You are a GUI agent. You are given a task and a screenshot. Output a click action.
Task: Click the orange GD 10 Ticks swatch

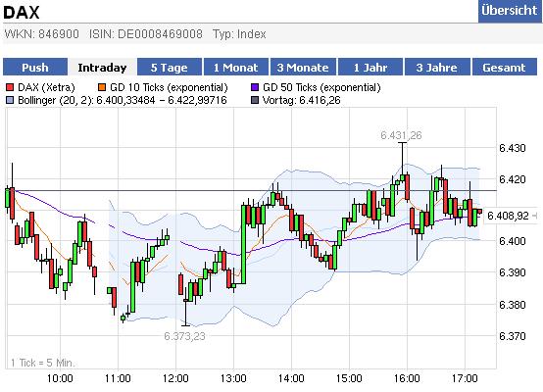pos(102,87)
